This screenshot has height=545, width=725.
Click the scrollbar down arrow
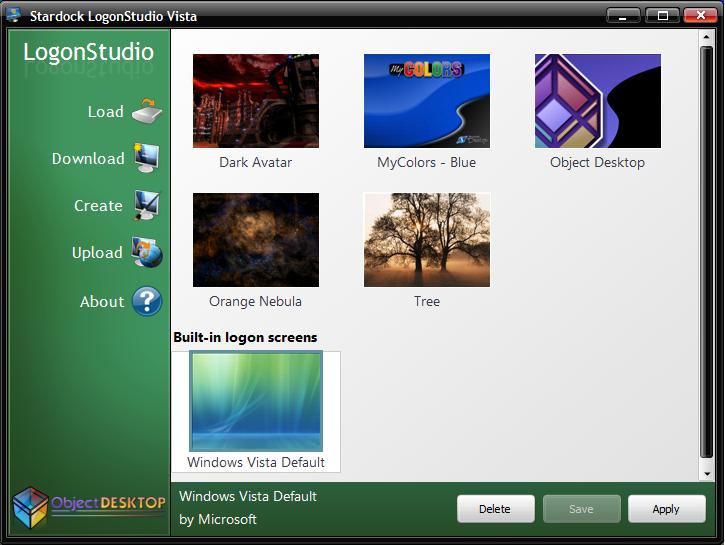pos(707,474)
